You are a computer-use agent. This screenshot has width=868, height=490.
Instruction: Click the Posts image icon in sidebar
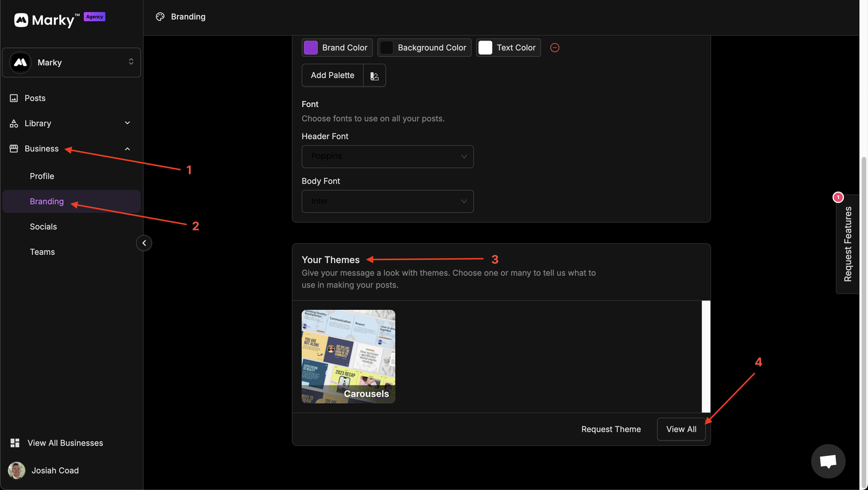click(14, 98)
